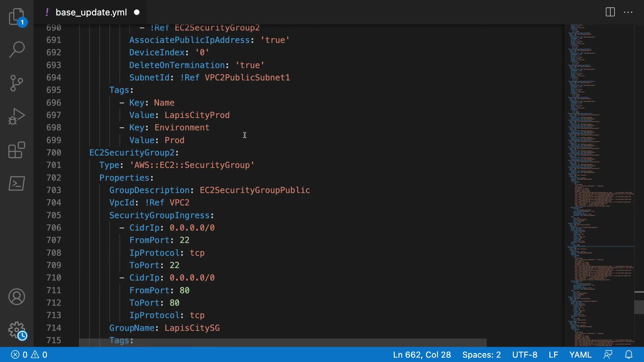The height and width of the screenshot is (362, 644).
Task: Split the editor to the right
Action: [610, 12]
